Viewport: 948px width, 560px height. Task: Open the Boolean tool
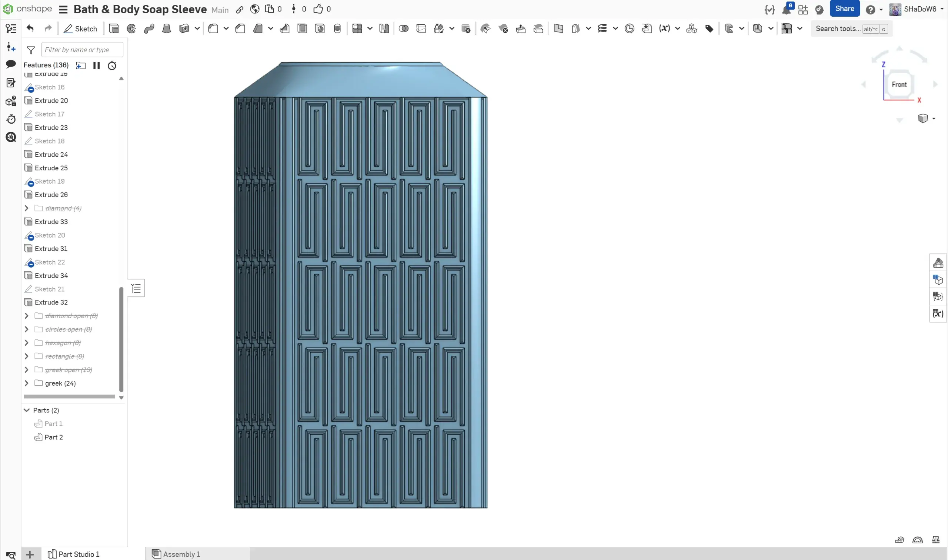pyautogui.click(x=404, y=28)
